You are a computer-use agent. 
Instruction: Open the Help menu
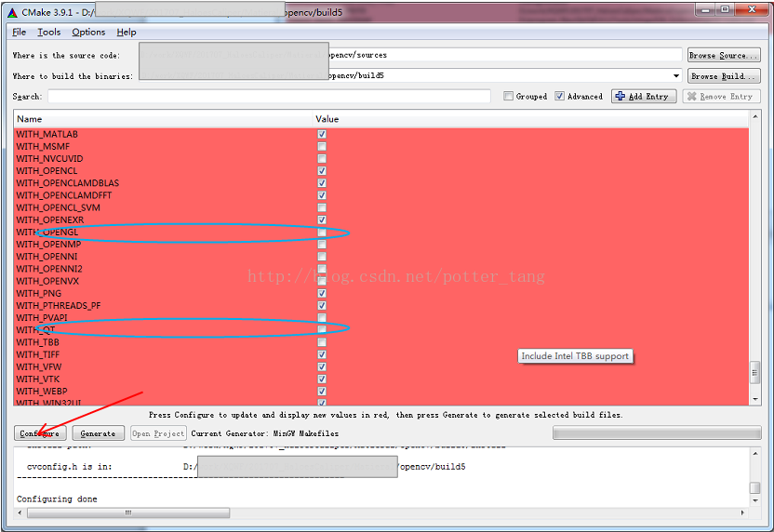[127, 32]
